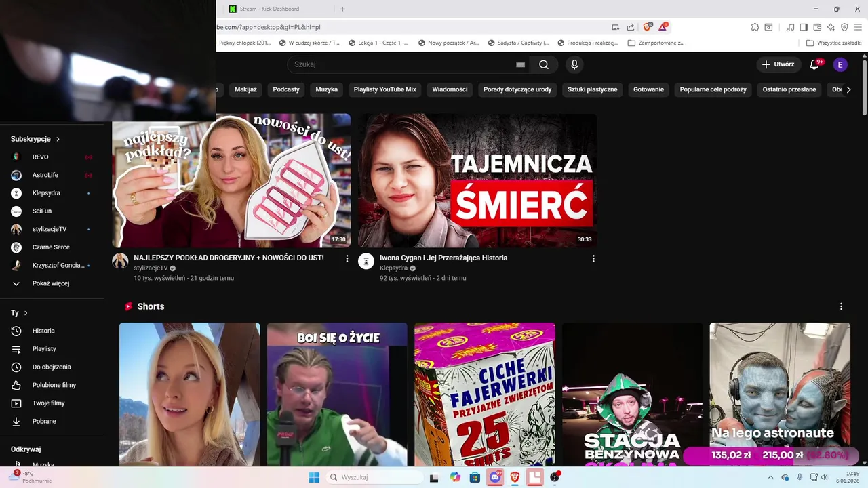868x488 pixels.
Task: Open the Brave Wallet icon
Action: [x=817, y=27]
